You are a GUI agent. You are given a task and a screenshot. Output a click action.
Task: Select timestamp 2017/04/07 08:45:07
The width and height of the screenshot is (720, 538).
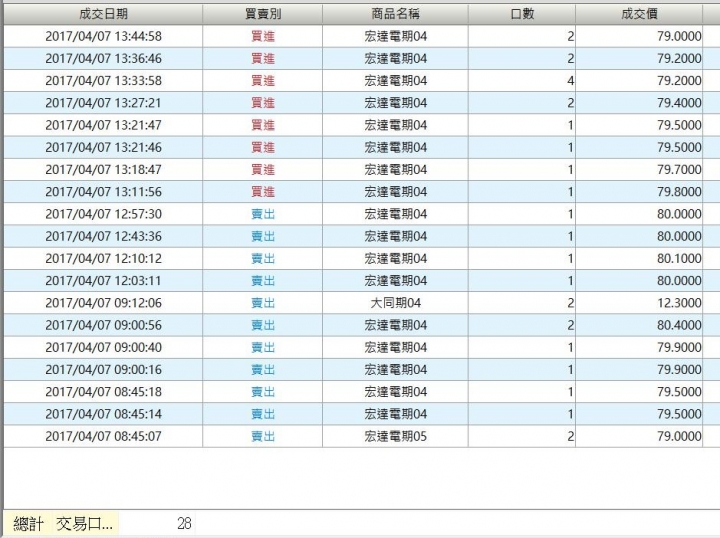coord(103,437)
